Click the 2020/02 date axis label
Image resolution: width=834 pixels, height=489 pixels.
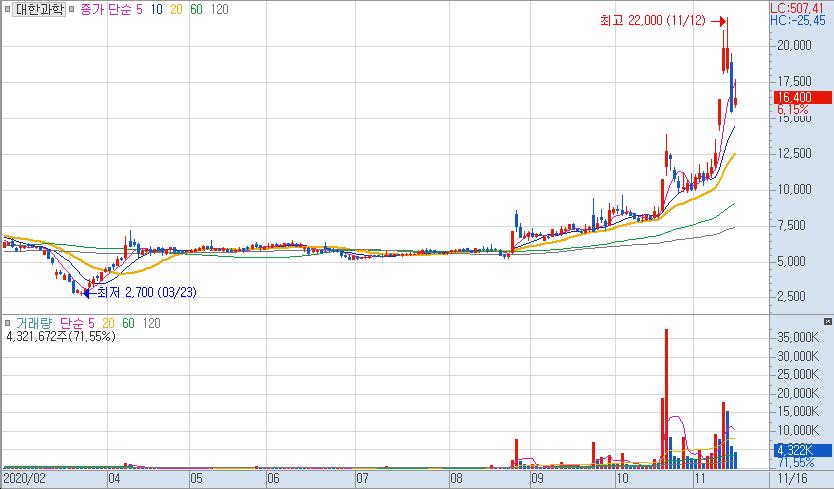click(x=24, y=478)
